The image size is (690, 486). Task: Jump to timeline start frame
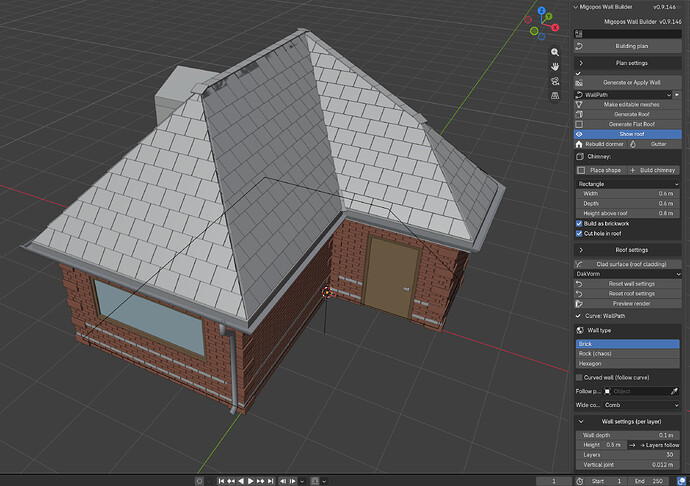tap(221, 481)
